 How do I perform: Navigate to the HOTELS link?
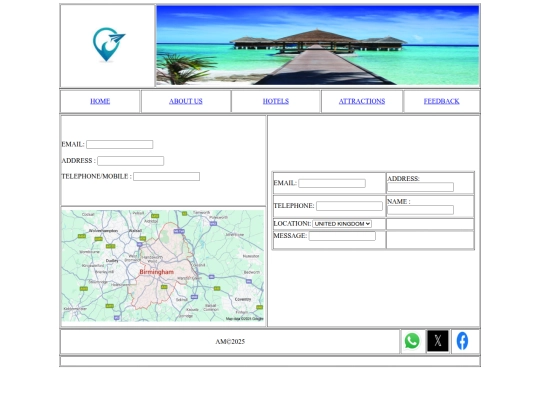click(276, 101)
